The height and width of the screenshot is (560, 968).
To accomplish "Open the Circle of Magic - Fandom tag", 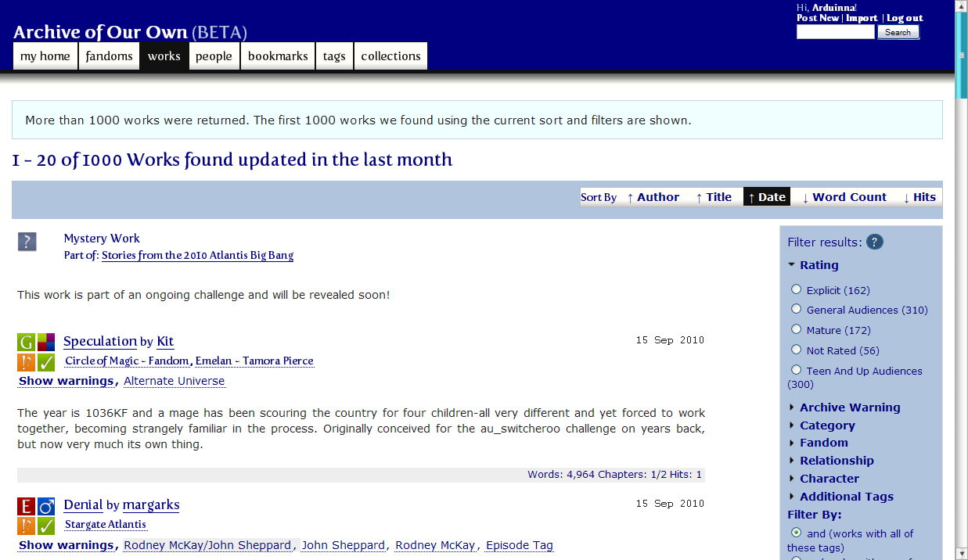I will [127, 361].
